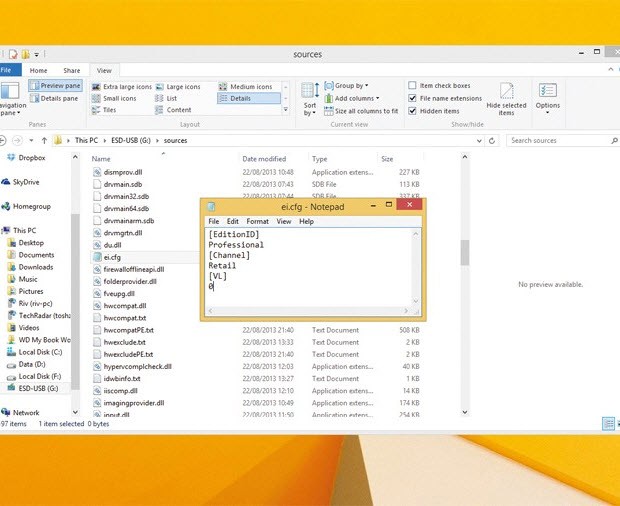
Task: Click the Date modified column header
Action: click(264, 159)
